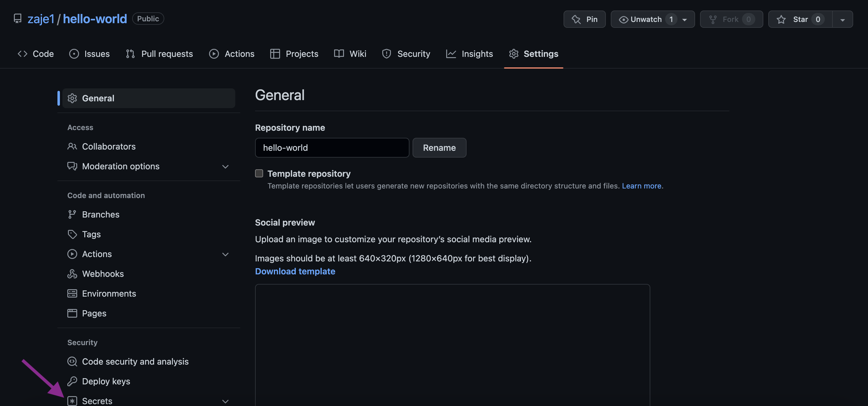Screen dimensions: 868x406
Task: Click the Actions play icon in top nav
Action: tap(214, 54)
